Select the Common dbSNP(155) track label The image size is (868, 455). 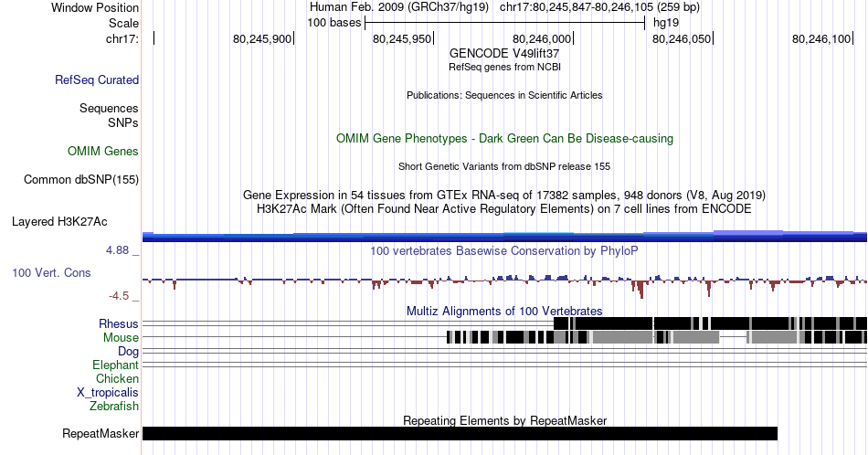tap(81, 179)
